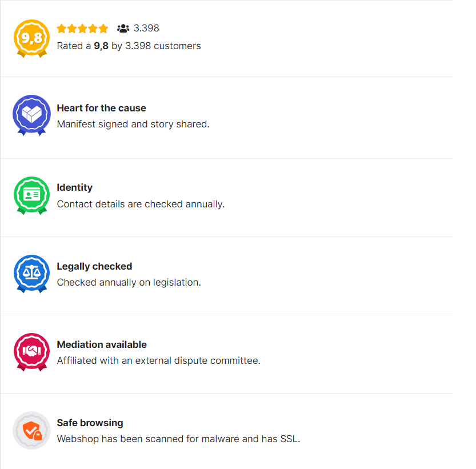This screenshot has height=469, width=476.
Task: Click the green Identity card badge
Action: pyautogui.click(x=31, y=195)
